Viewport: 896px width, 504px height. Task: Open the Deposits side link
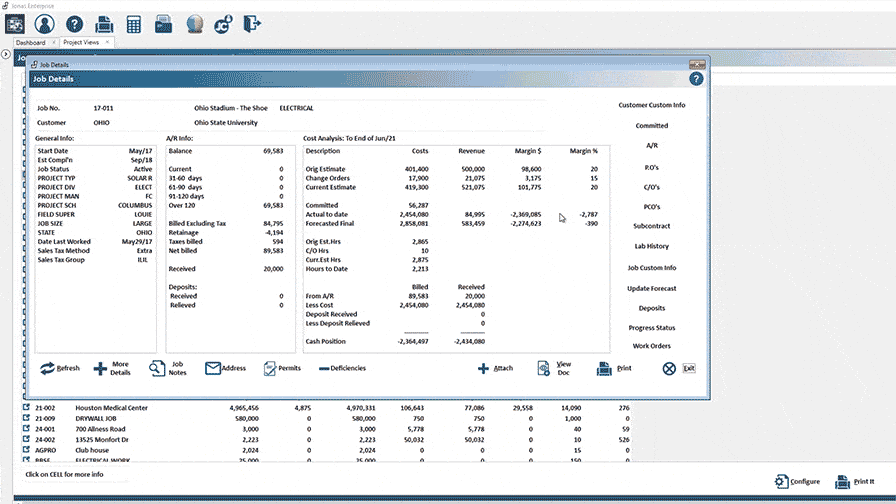coord(651,309)
